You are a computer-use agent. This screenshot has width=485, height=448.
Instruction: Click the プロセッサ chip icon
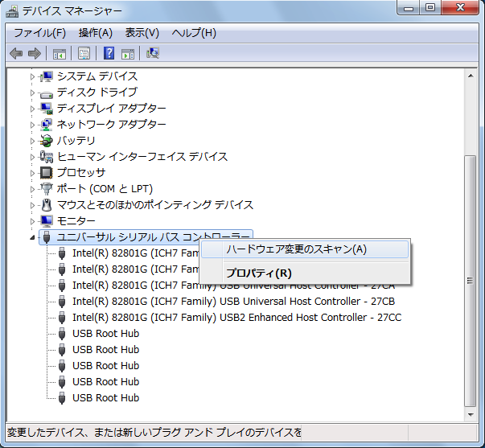pyautogui.click(x=47, y=173)
